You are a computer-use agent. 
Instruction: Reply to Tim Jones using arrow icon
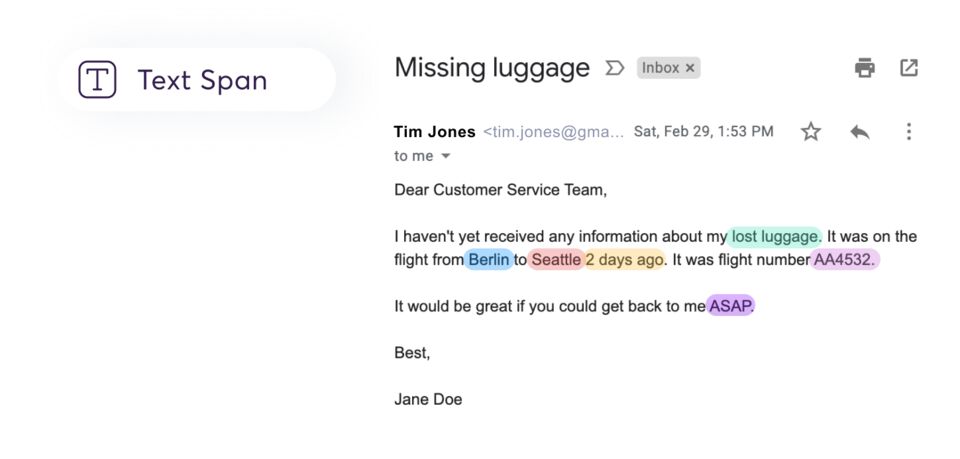(860, 132)
